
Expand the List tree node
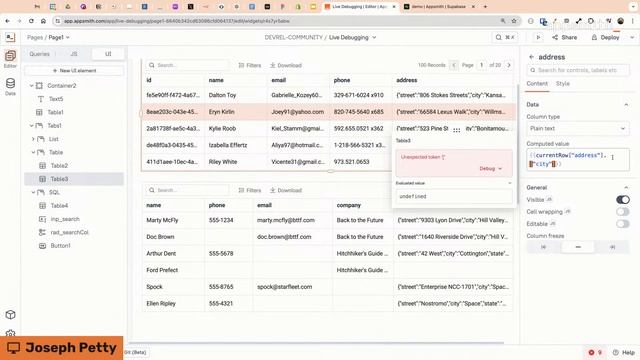[x=33, y=139]
